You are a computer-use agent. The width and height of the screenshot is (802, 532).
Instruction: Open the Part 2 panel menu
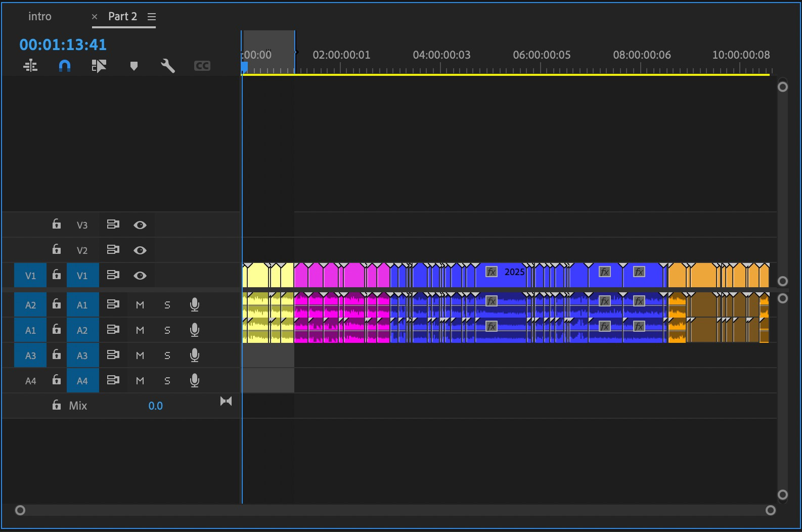(x=151, y=17)
